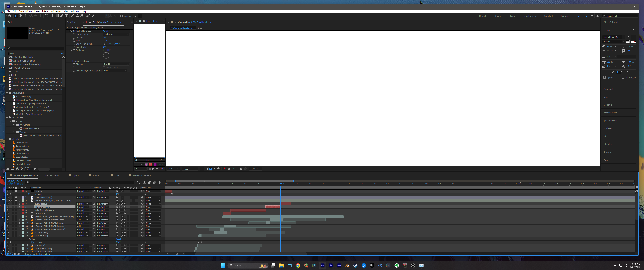
Task: Click the camera snapshot icon below the composition
Action: coord(241,169)
